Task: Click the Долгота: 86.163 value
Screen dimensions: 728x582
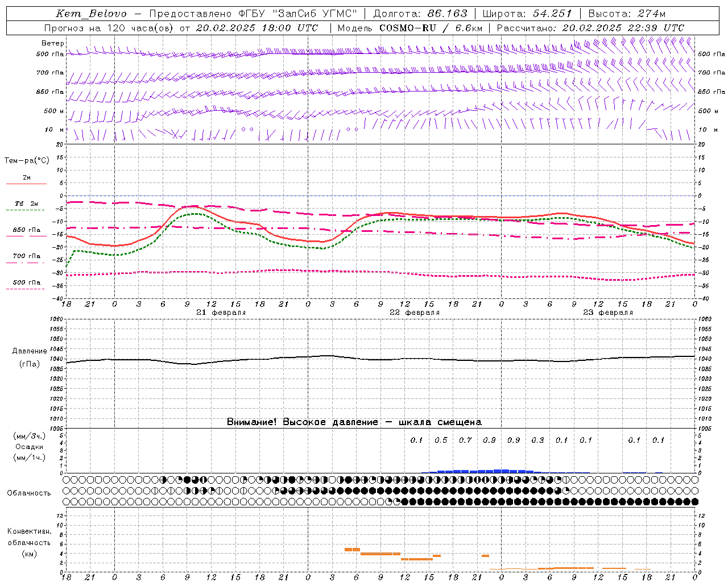Action: [x=420, y=14]
